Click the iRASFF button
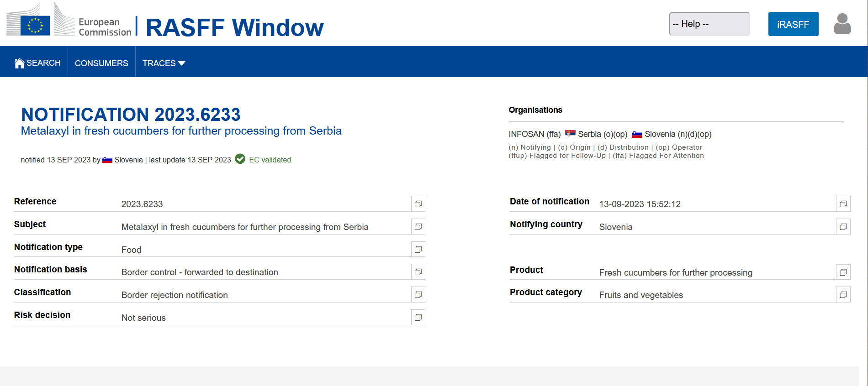The image size is (868, 386). click(793, 24)
